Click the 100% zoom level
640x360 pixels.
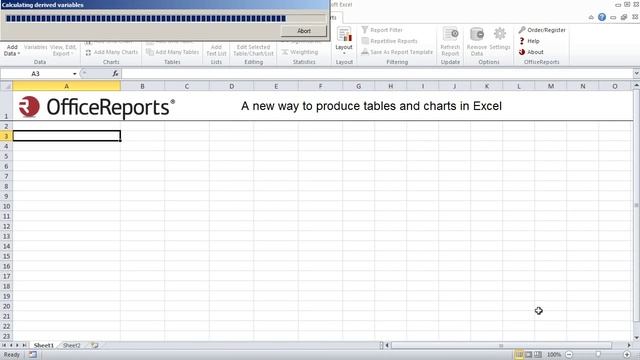click(553, 354)
